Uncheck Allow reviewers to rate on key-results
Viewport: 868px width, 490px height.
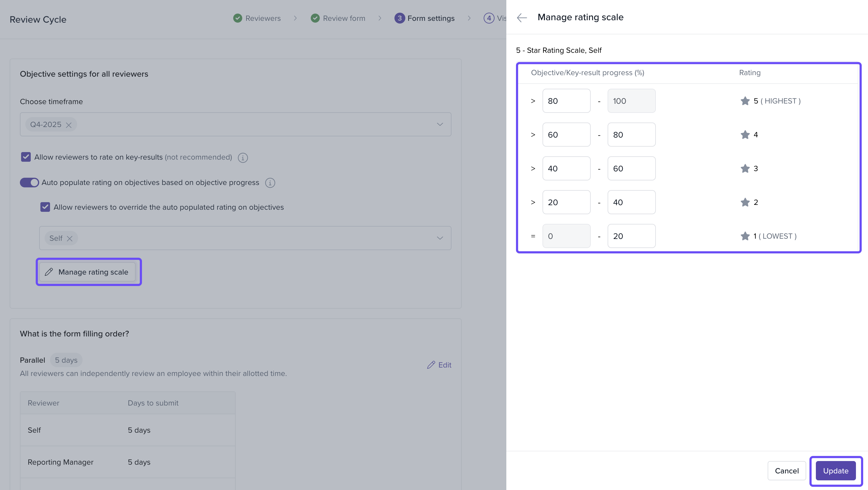coord(26,157)
